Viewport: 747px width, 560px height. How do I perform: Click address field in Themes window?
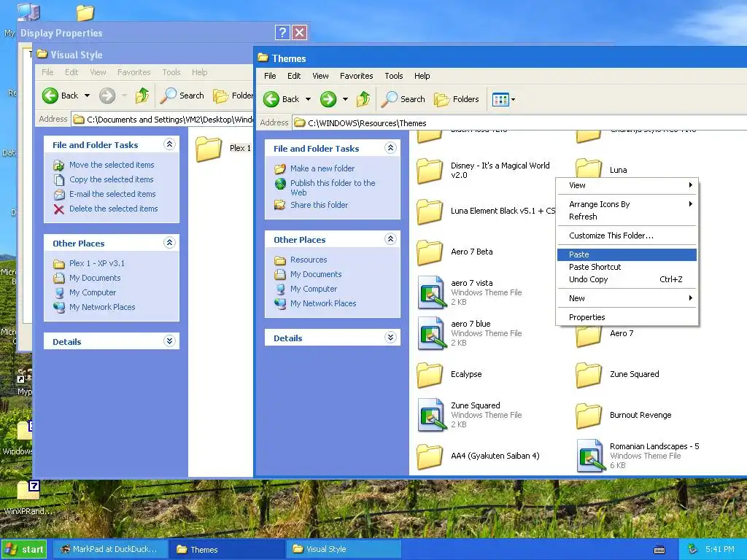tap(519, 122)
